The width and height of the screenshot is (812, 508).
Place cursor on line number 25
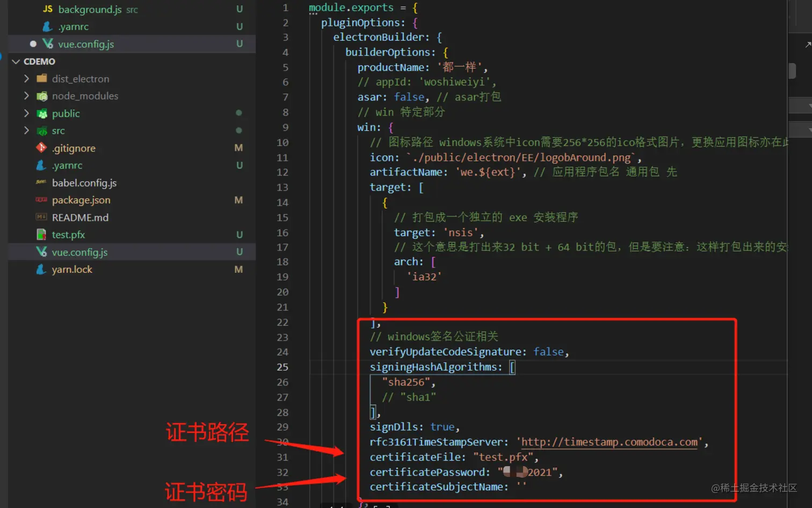pos(282,367)
